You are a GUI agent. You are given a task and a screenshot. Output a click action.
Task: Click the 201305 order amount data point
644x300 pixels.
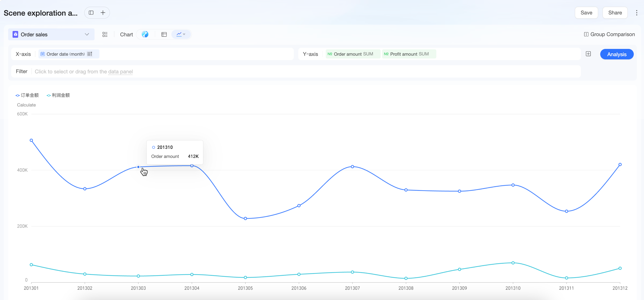(x=245, y=219)
